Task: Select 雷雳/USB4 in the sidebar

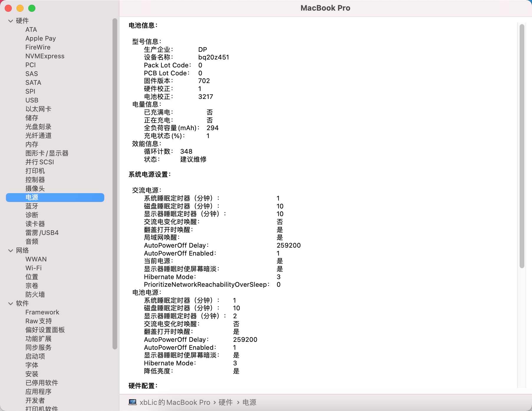Action: click(42, 233)
